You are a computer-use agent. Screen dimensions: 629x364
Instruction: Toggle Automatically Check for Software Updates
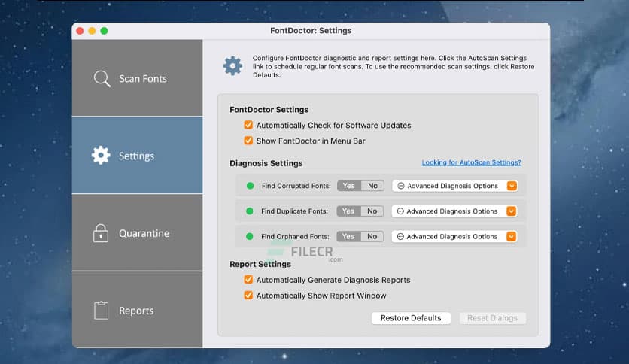click(x=248, y=125)
